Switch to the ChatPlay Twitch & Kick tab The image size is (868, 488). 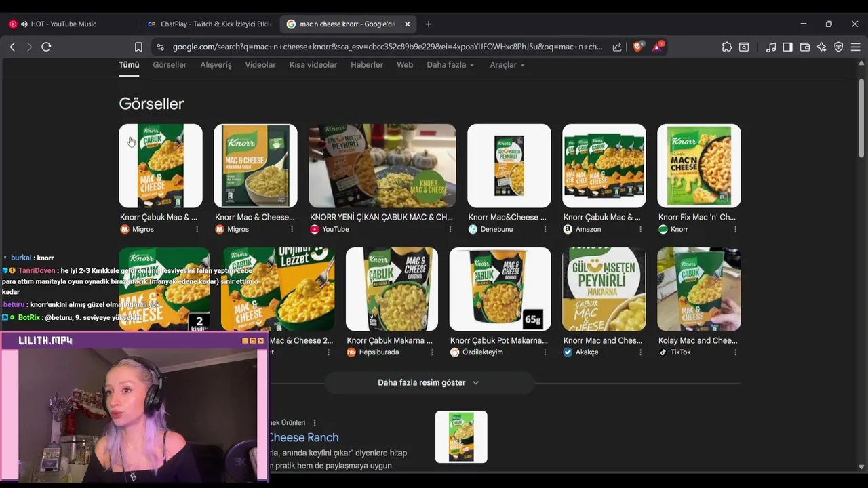[209, 24]
